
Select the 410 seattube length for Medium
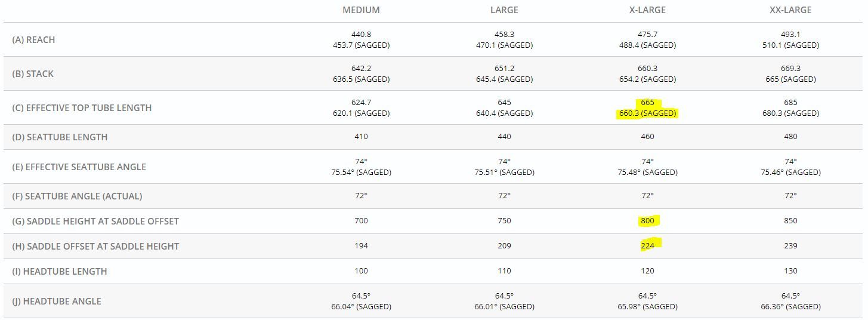pos(361,137)
